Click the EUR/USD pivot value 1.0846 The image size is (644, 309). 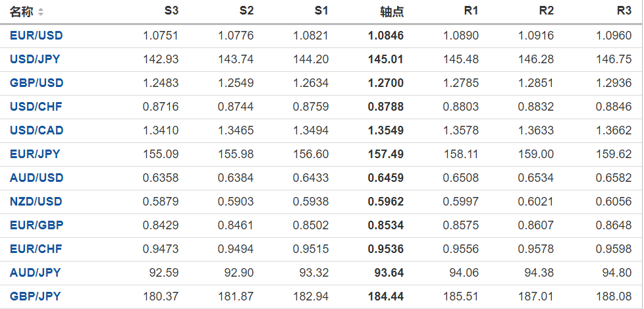pos(386,36)
